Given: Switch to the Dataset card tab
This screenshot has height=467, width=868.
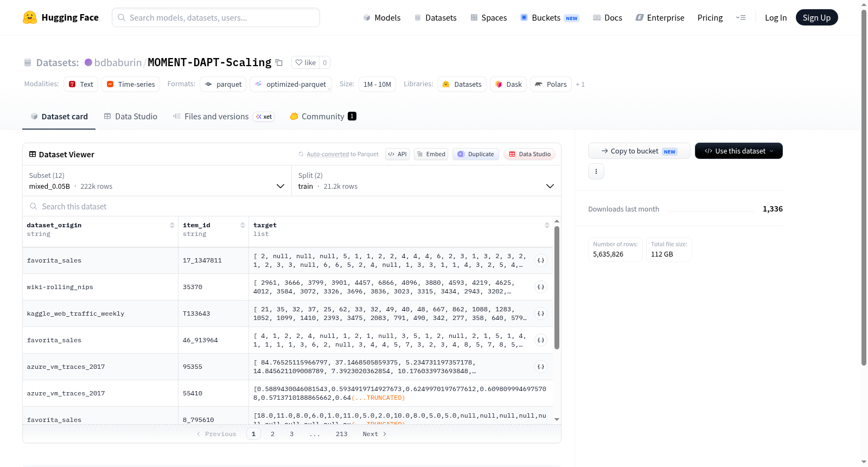Looking at the screenshot, I should click(59, 117).
